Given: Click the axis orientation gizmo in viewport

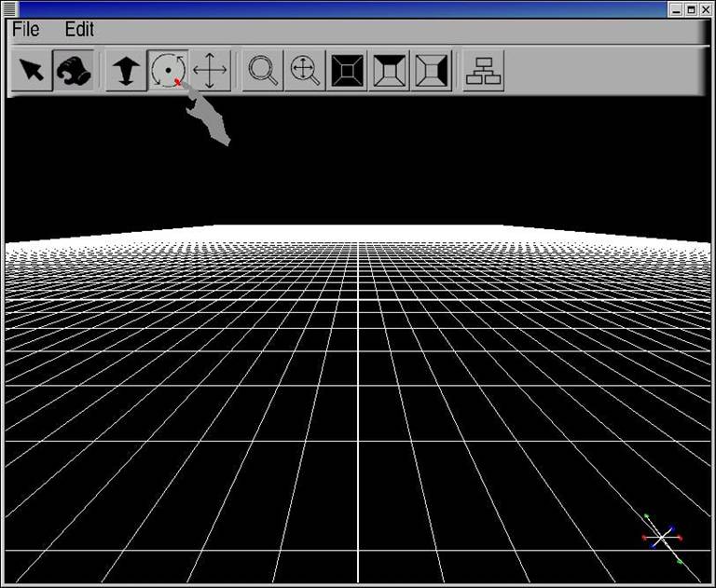Looking at the screenshot, I should [x=662, y=539].
